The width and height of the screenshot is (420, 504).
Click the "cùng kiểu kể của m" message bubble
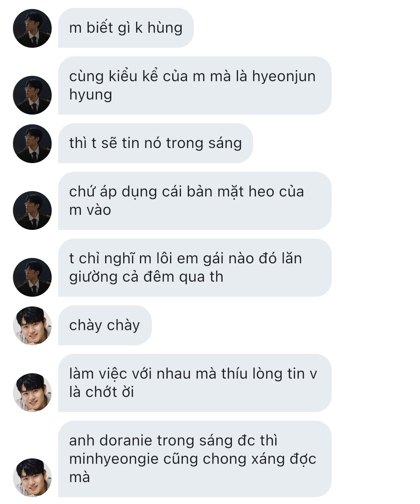point(195,85)
